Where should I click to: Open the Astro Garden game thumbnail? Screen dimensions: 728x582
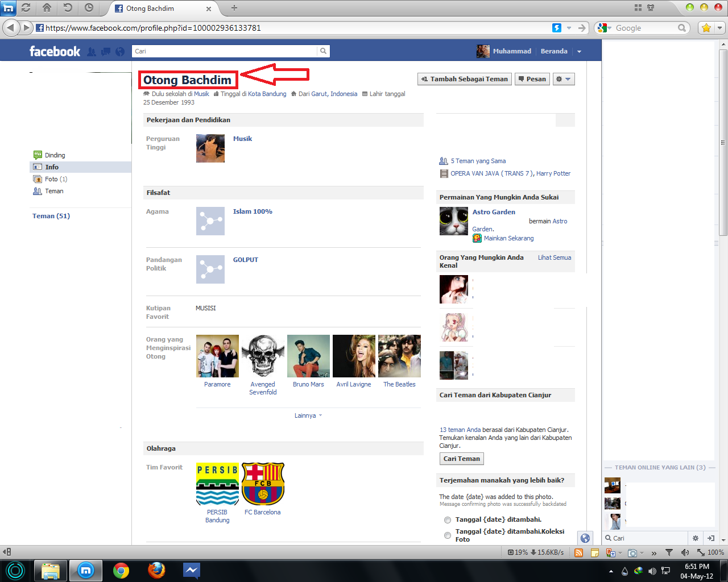click(454, 221)
